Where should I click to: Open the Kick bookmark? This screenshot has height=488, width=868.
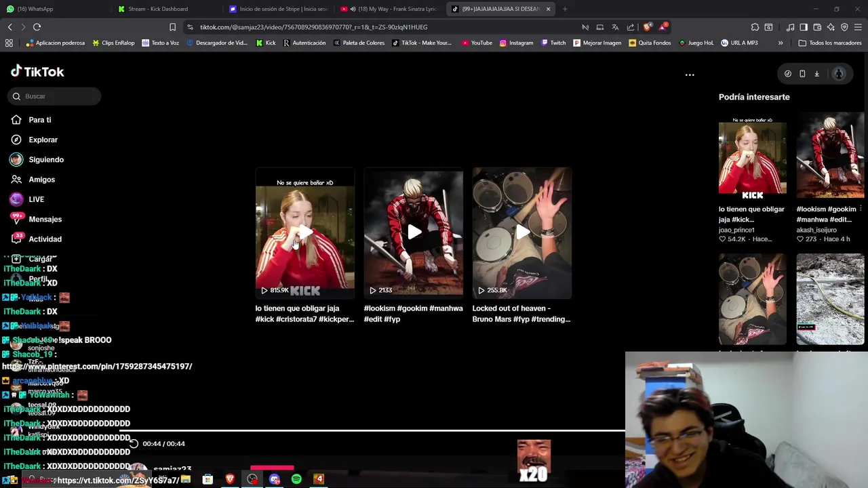[x=266, y=43]
